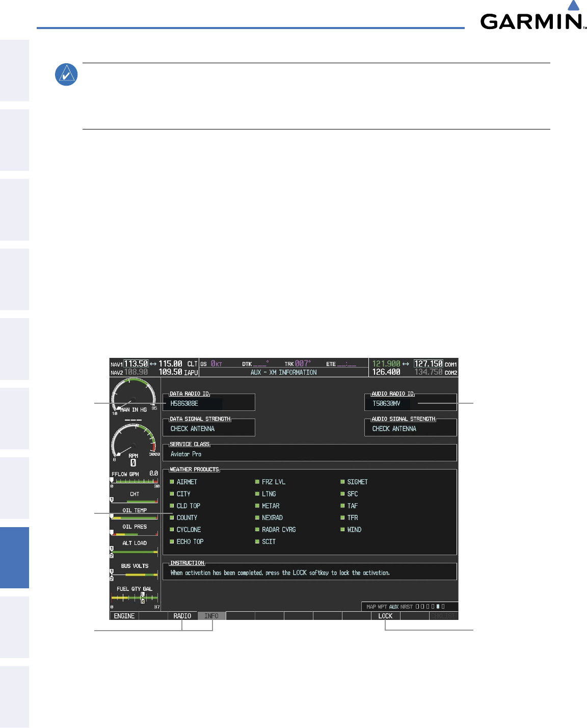Click the AUX - XM INFORMATION page title
Viewport: 587px width, 728px height.
[284, 373]
